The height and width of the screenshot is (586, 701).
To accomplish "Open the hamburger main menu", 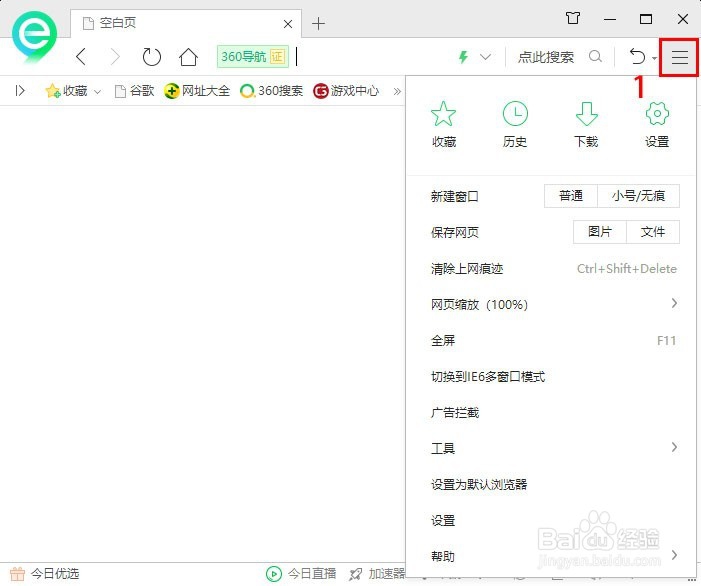I will click(679, 57).
